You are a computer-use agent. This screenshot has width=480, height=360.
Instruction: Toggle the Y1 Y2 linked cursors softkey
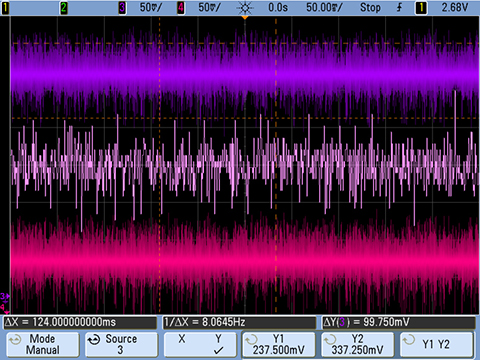click(436, 345)
